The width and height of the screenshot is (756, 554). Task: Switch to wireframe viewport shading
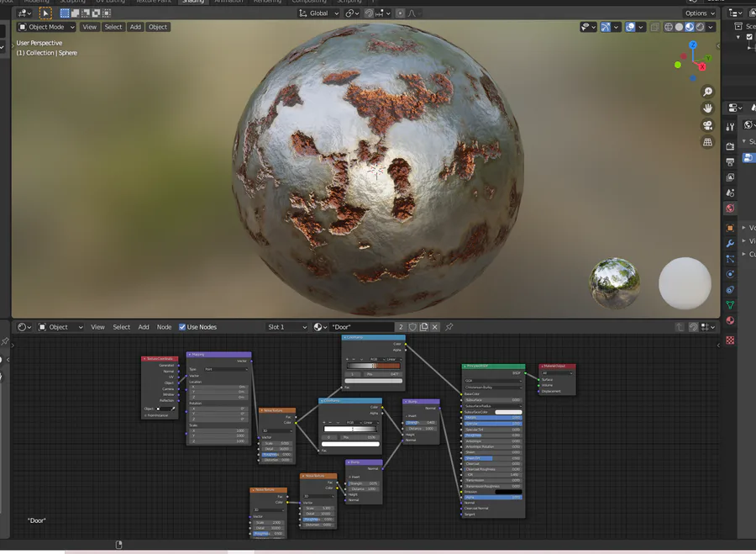point(669,27)
